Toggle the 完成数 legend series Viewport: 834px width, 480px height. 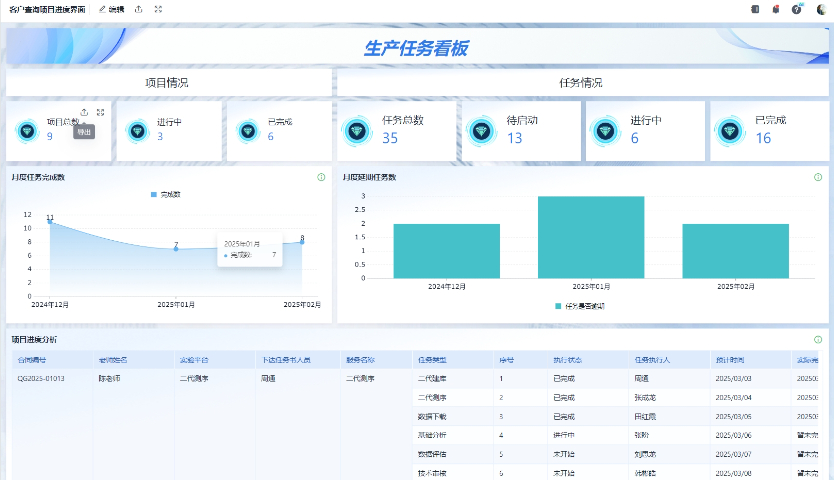tap(166, 195)
